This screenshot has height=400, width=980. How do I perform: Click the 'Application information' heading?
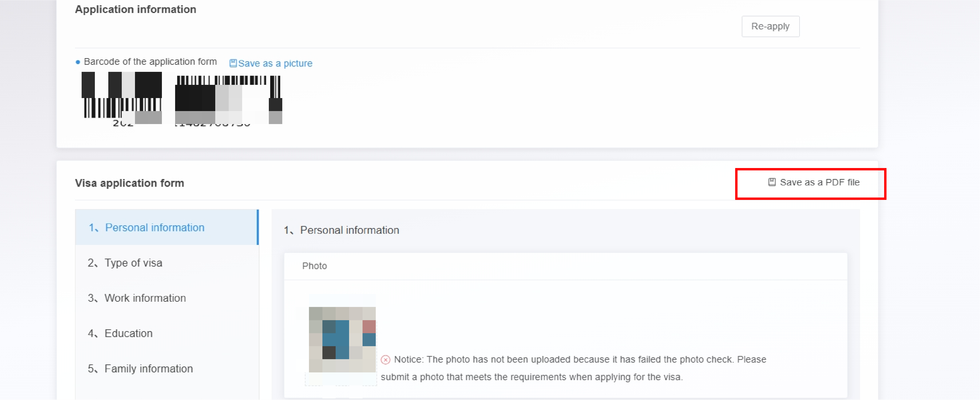click(x=135, y=9)
